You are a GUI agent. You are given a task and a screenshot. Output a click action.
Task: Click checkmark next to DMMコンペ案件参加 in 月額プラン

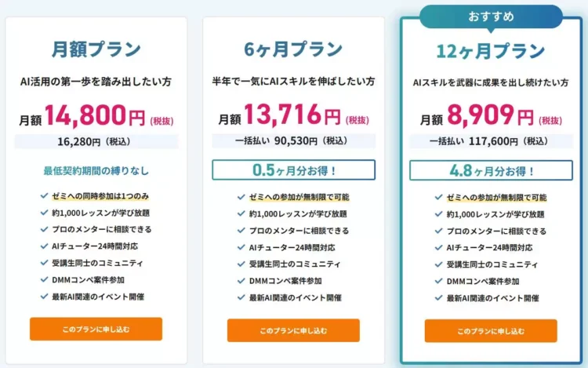click(x=44, y=280)
